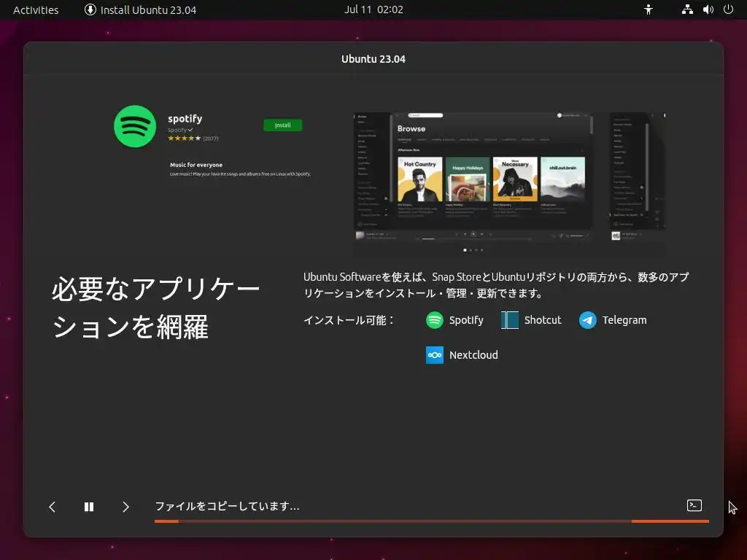Click the 'ファイルをコピーしています...' status text
This screenshot has height=560, width=747.
(228, 506)
